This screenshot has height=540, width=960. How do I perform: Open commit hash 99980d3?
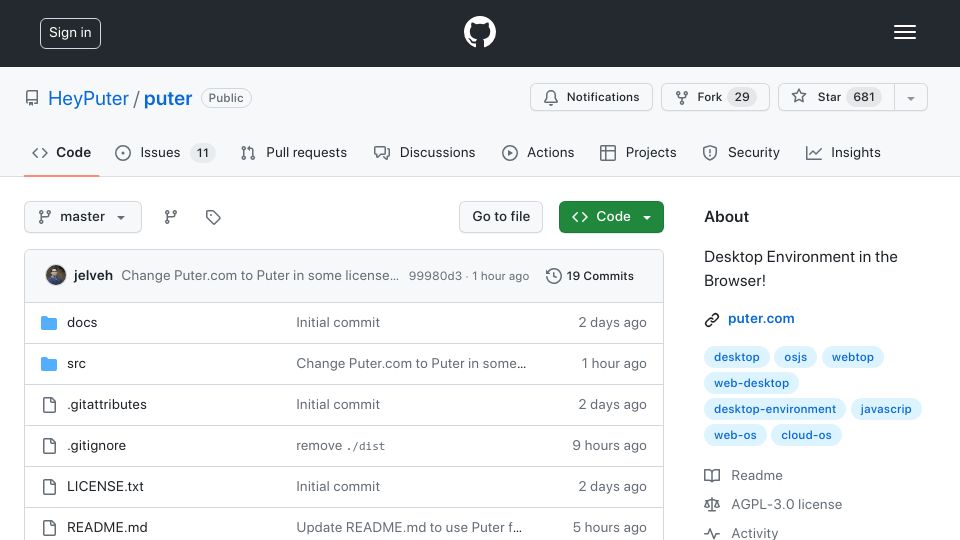coord(435,276)
